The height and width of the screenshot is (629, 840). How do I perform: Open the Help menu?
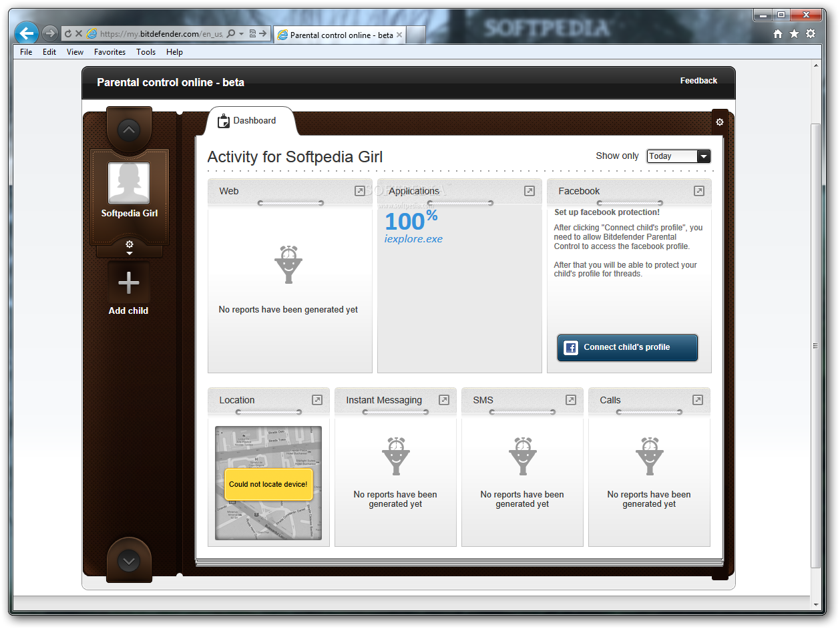coord(174,52)
